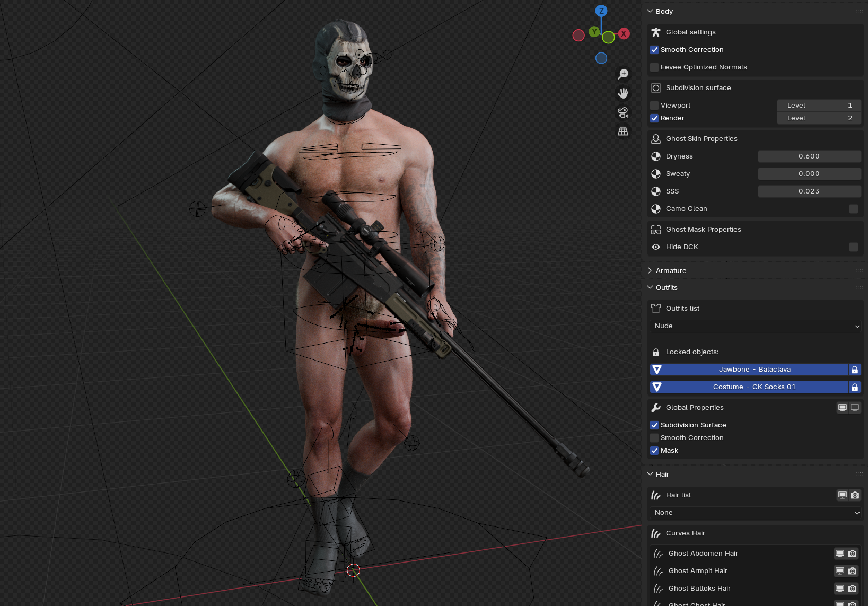
Task: Toggle viewport display for Ghost Abdomen Hair
Action: click(x=840, y=554)
